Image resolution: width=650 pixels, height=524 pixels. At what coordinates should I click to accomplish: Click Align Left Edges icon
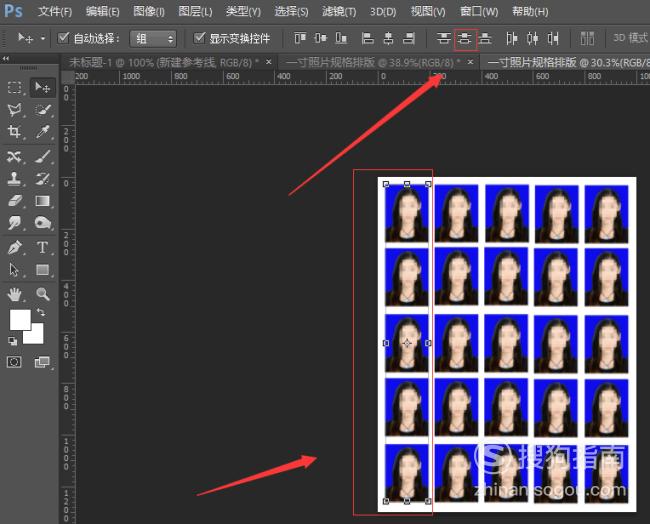click(x=367, y=39)
